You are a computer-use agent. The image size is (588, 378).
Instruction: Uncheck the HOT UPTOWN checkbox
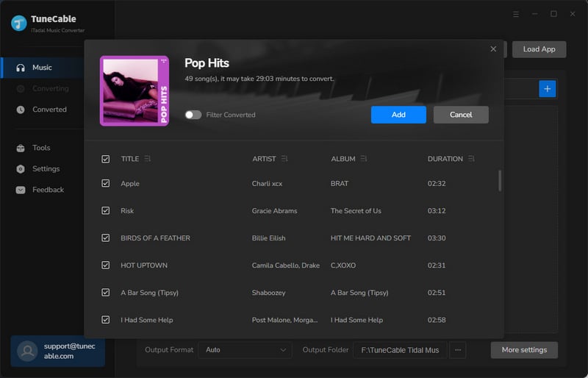pyautogui.click(x=105, y=265)
